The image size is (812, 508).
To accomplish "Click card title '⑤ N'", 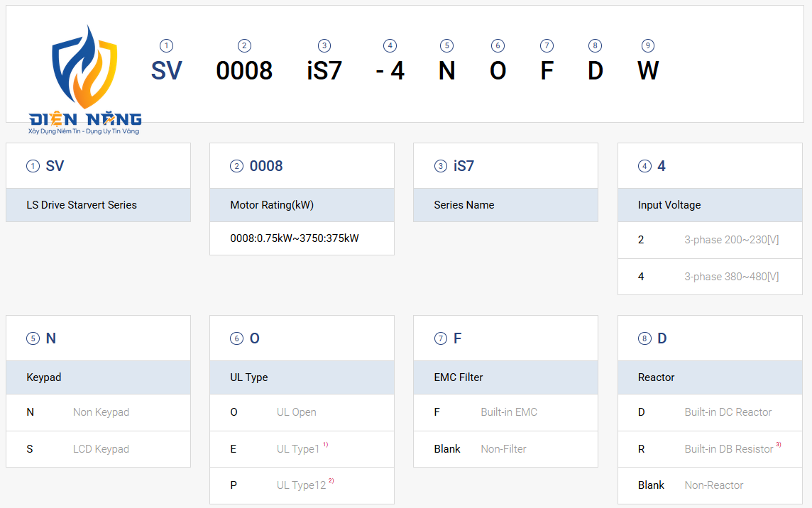I will [x=41, y=338].
